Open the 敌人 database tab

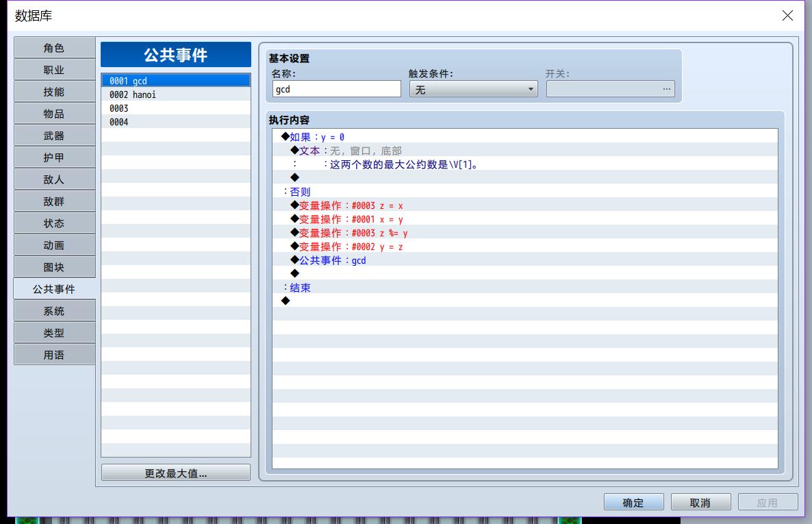54,179
